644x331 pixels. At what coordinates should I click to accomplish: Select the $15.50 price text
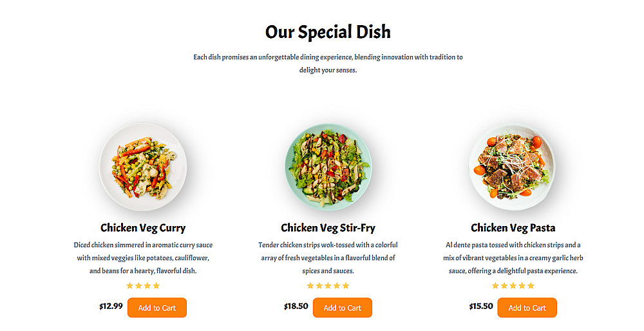click(x=481, y=307)
